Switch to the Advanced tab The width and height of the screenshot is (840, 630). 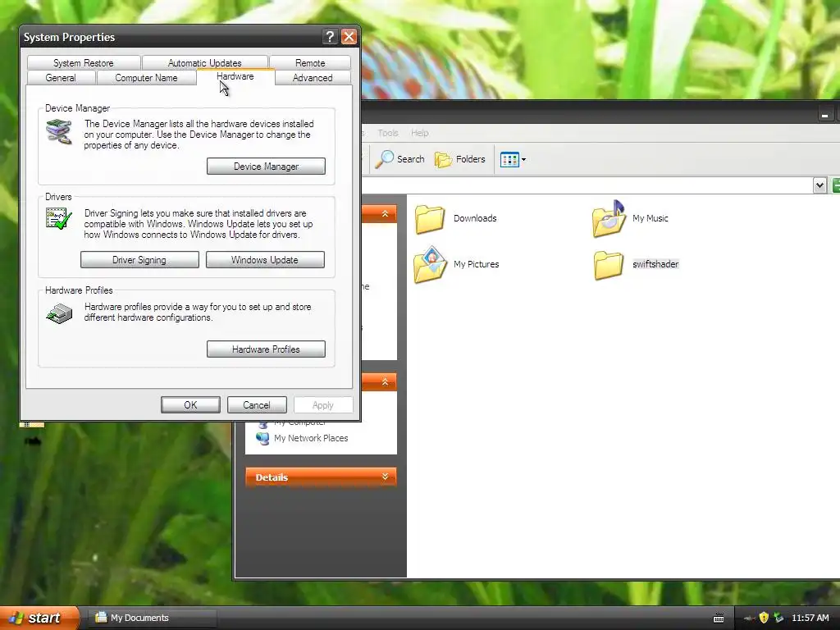(313, 78)
